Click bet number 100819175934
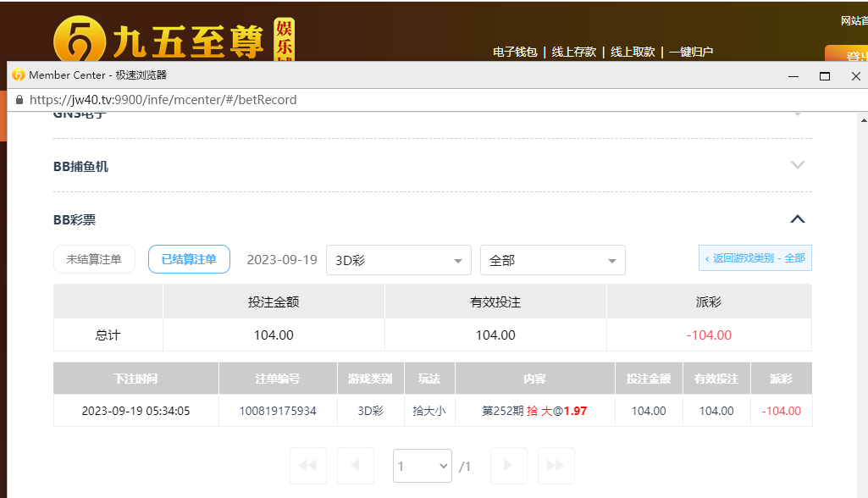 (x=278, y=411)
